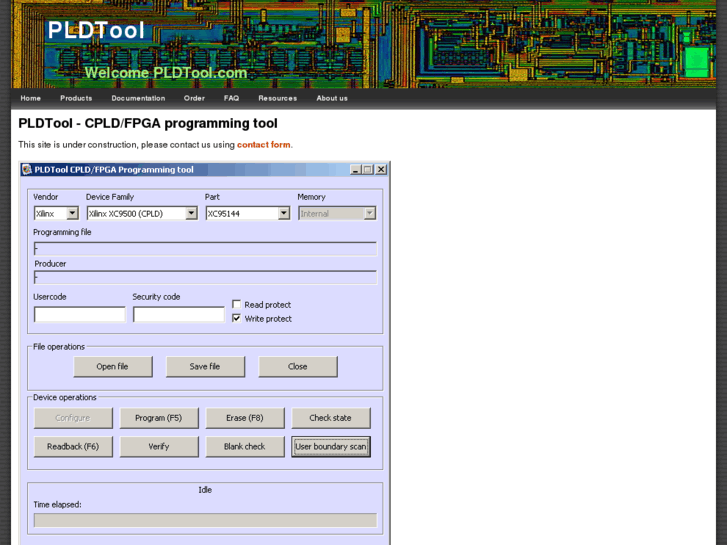Start Program (F5) device operation
Viewport: 727px width, 545px height.
coord(159,418)
